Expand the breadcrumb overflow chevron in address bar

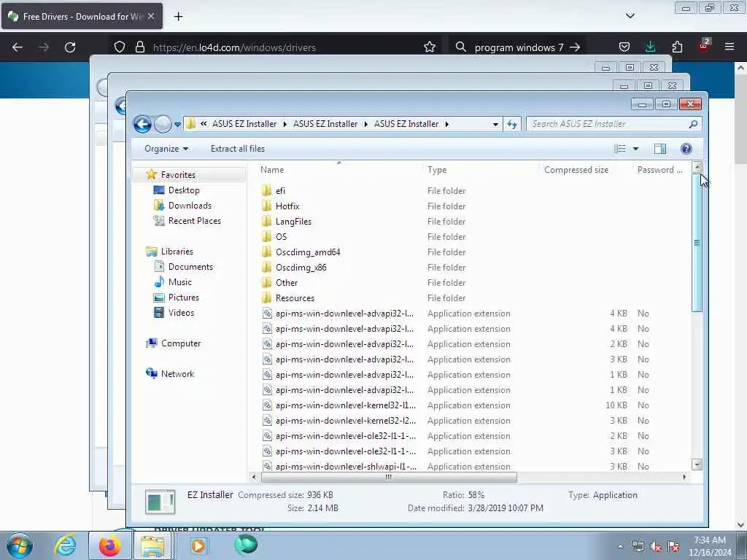coord(204,124)
